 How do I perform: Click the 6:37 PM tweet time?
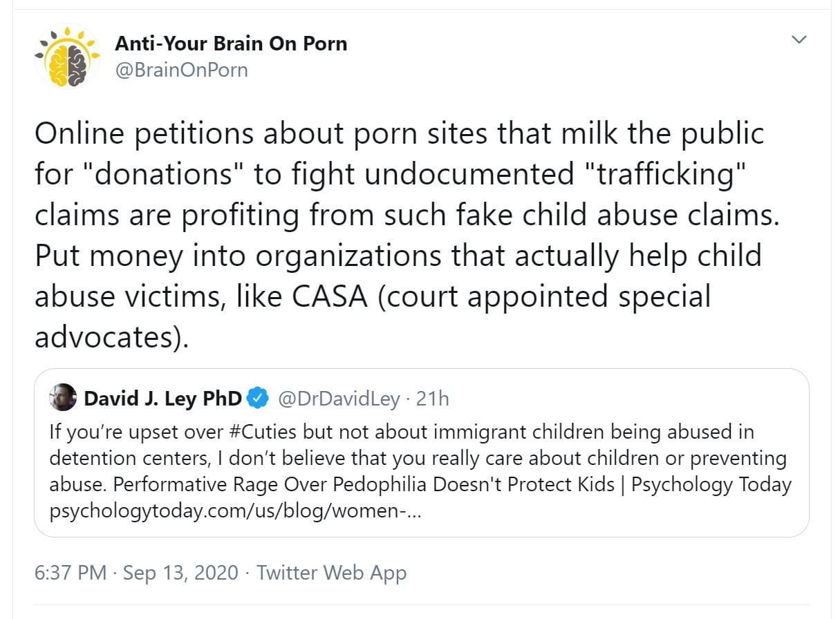coord(71,573)
